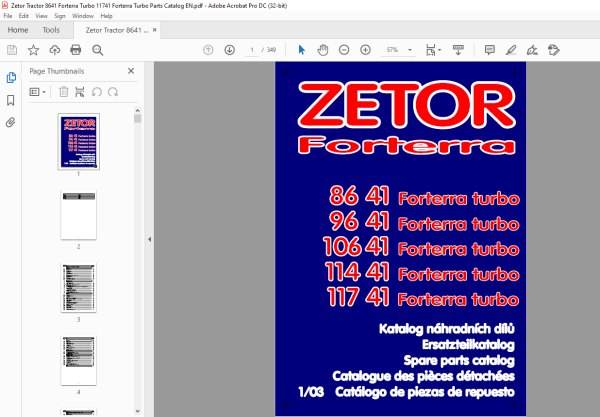600x417 pixels.
Task: Open the find text magnifier
Action: [x=98, y=50]
